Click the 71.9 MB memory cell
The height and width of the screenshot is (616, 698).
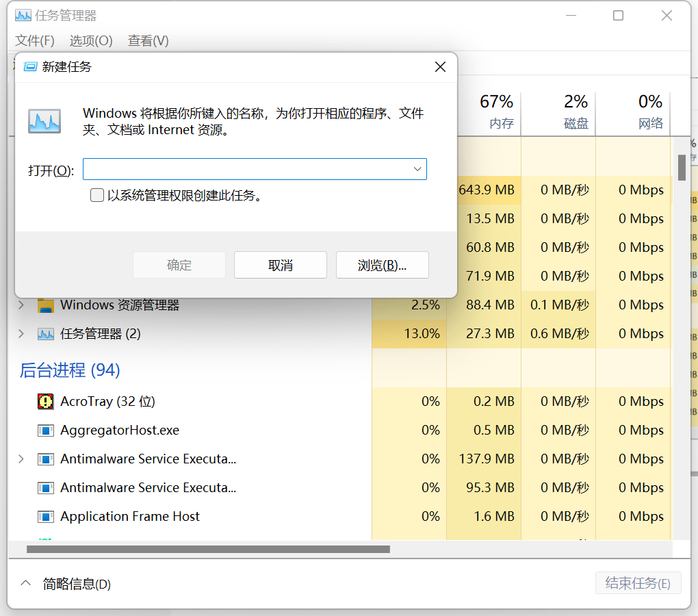[x=490, y=276]
